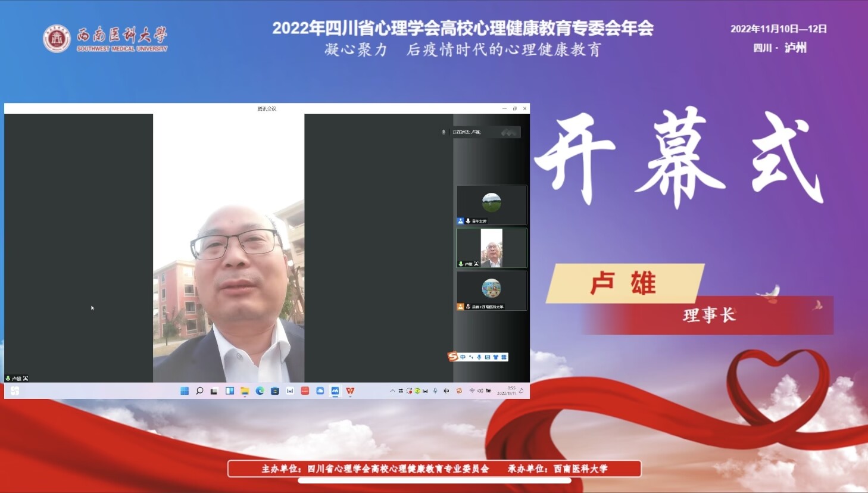Toggle the Sogou Chinese/English input mode
Screen dimensions: 868x493
(x=463, y=357)
